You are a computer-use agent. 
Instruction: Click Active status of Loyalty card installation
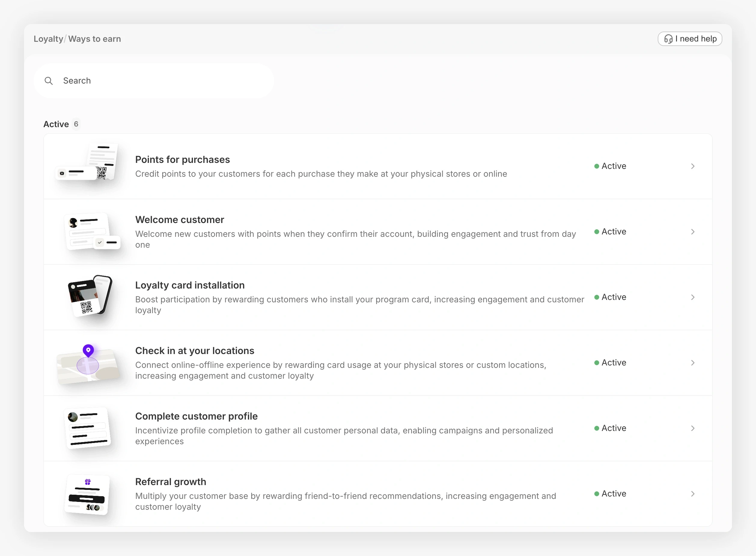tap(610, 297)
